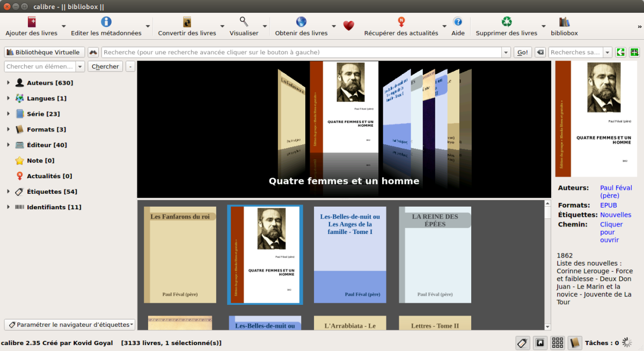The width and height of the screenshot is (644, 351).
Task: Open Editer les métadonnées tool
Action: tap(106, 22)
